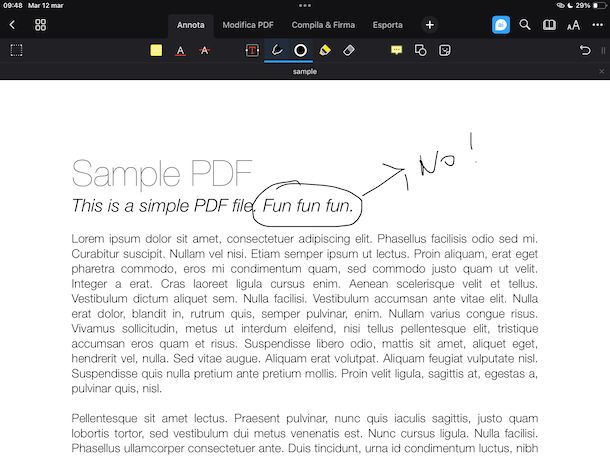
Task: Switch to the Modifica PDF tab
Action: coord(248,25)
